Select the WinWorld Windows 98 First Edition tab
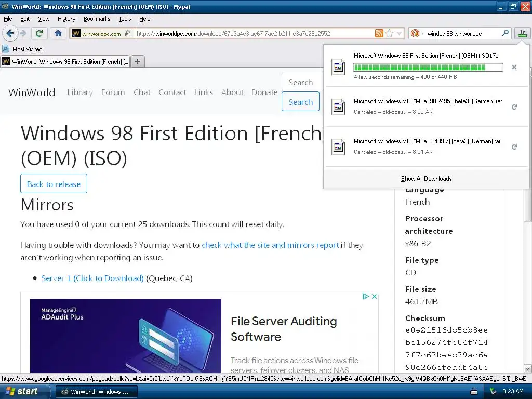The image size is (532, 399). [x=65, y=61]
